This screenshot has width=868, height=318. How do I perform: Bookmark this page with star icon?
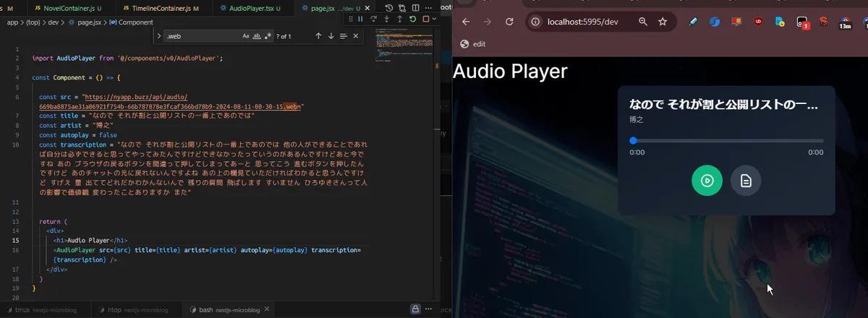(x=663, y=22)
